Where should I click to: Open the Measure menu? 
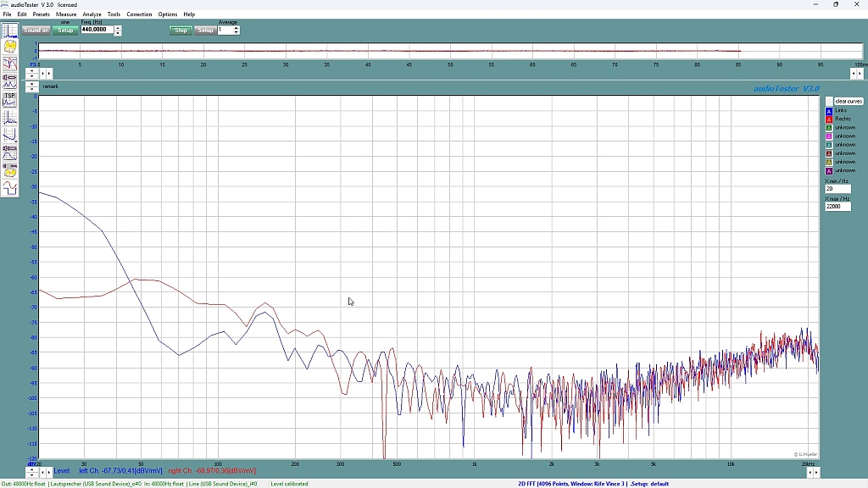pos(66,14)
